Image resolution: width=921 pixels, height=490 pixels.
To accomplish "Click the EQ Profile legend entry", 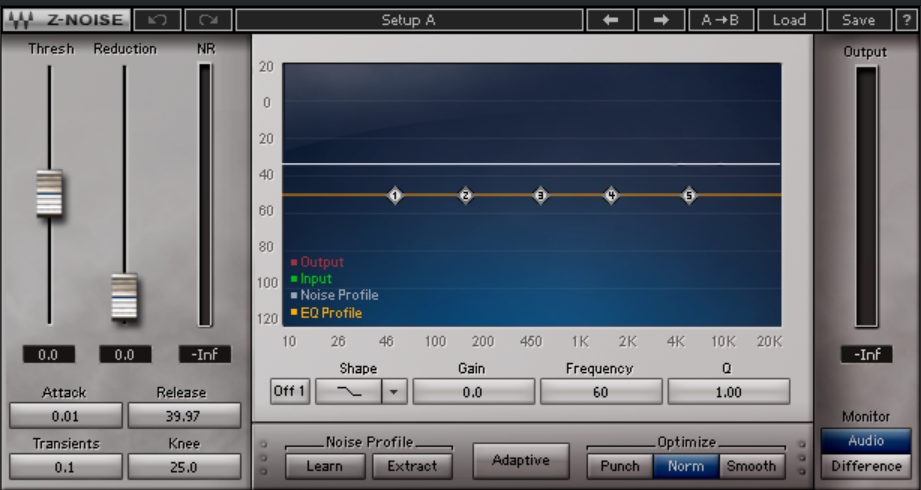I will coord(326,313).
